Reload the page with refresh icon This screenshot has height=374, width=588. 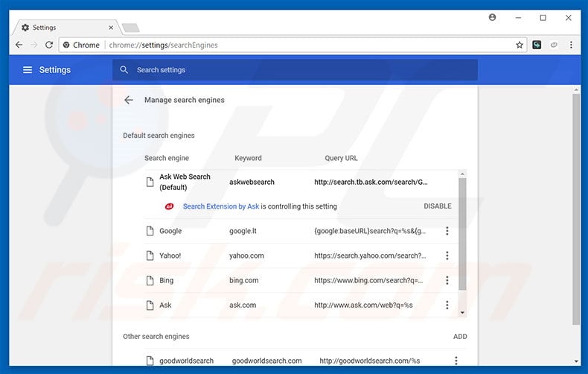click(49, 45)
